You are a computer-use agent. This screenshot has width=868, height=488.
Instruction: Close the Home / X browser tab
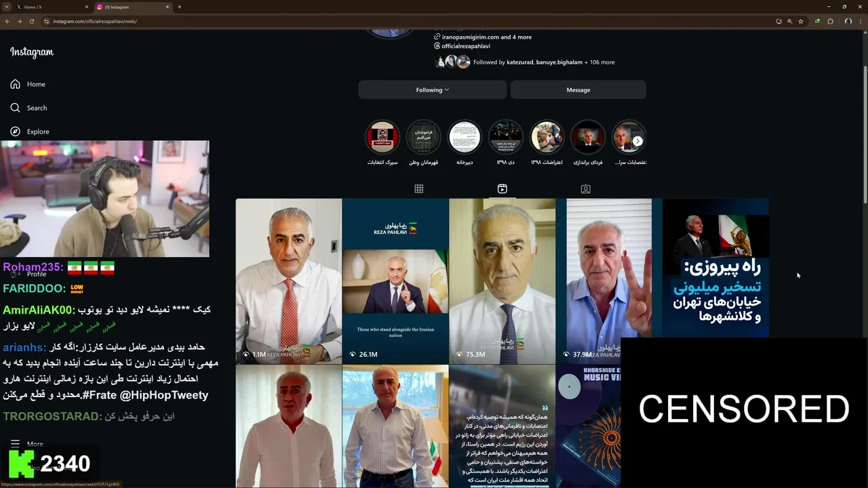(87, 7)
